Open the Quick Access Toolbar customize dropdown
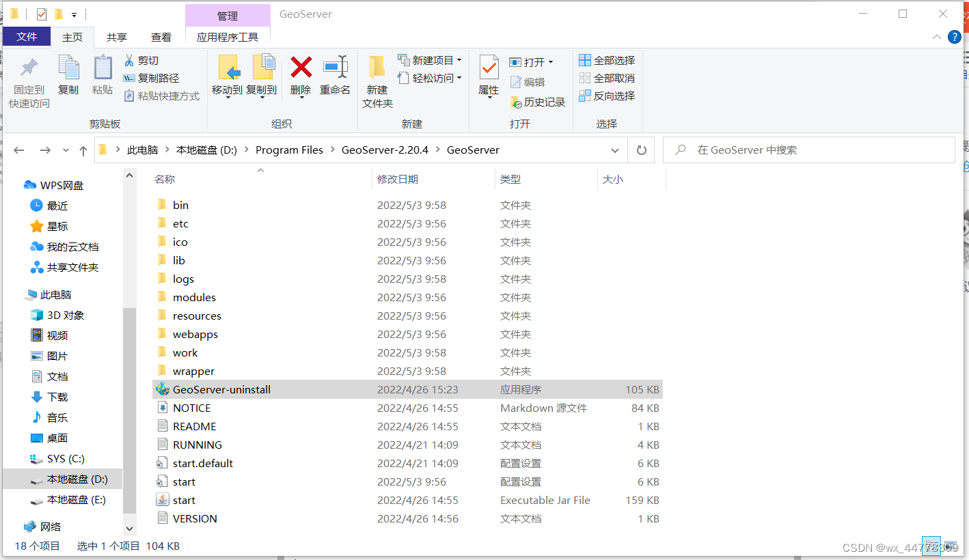This screenshot has width=969, height=560. coord(74,14)
